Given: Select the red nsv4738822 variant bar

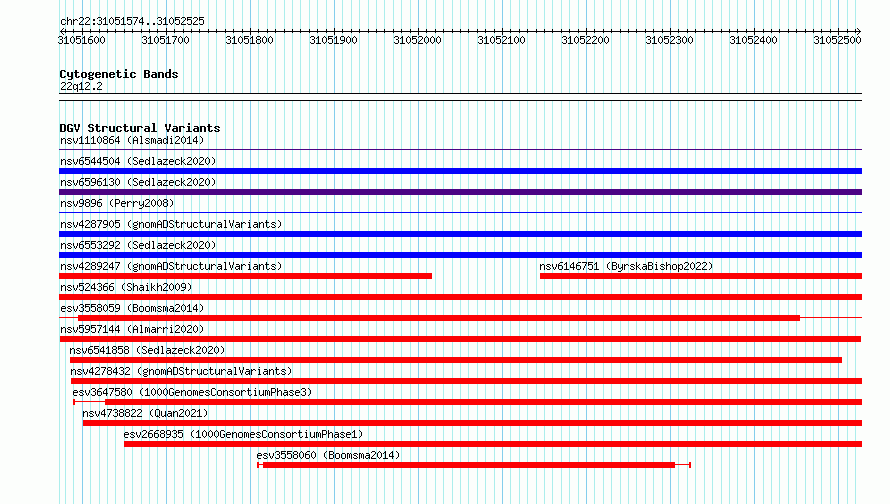Looking at the screenshot, I should point(472,423).
